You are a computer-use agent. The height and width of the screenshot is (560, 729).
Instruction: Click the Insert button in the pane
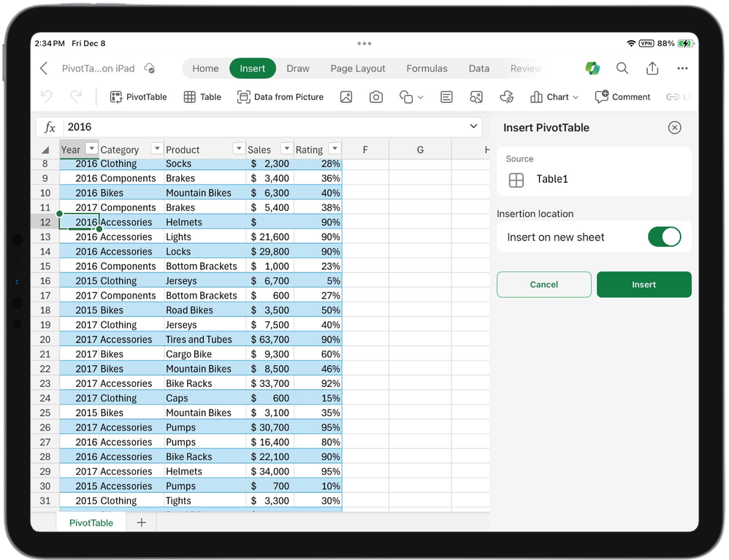pos(644,285)
